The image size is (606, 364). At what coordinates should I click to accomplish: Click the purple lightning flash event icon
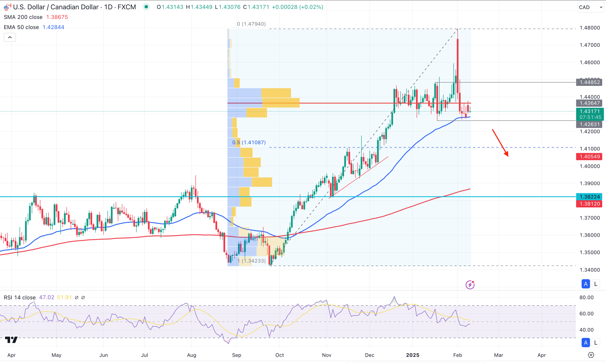(x=470, y=285)
